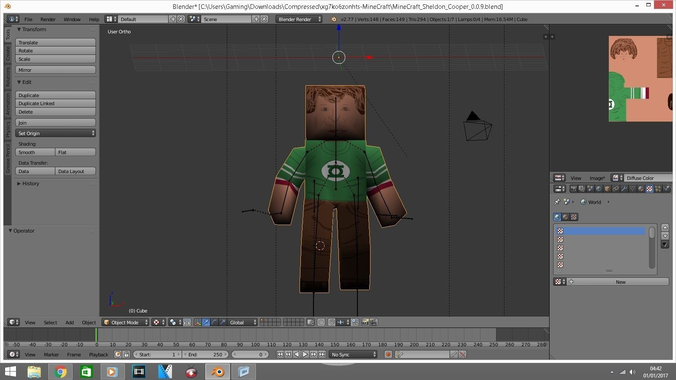Click the Translate button
Screen dimensions: 676x380
pos(55,42)
